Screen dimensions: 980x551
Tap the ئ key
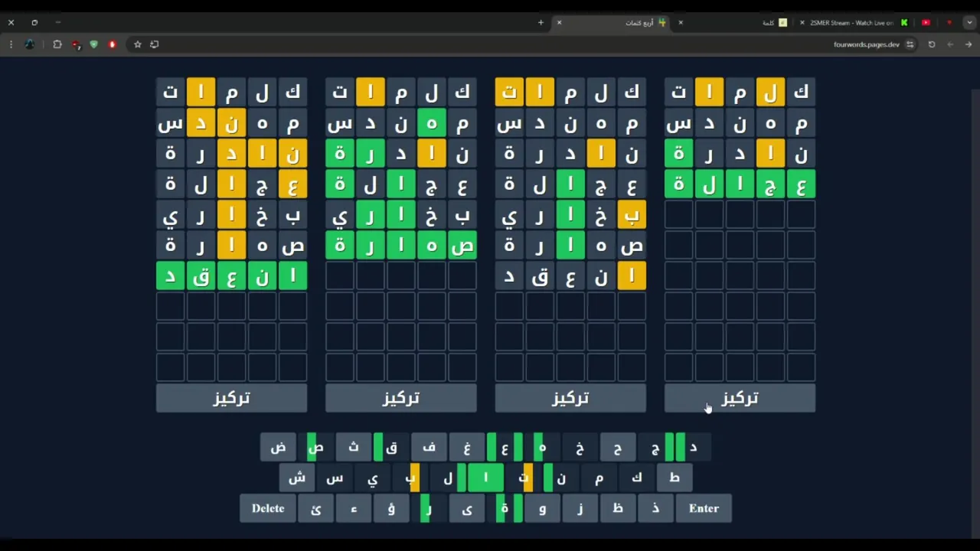point(315,508)
